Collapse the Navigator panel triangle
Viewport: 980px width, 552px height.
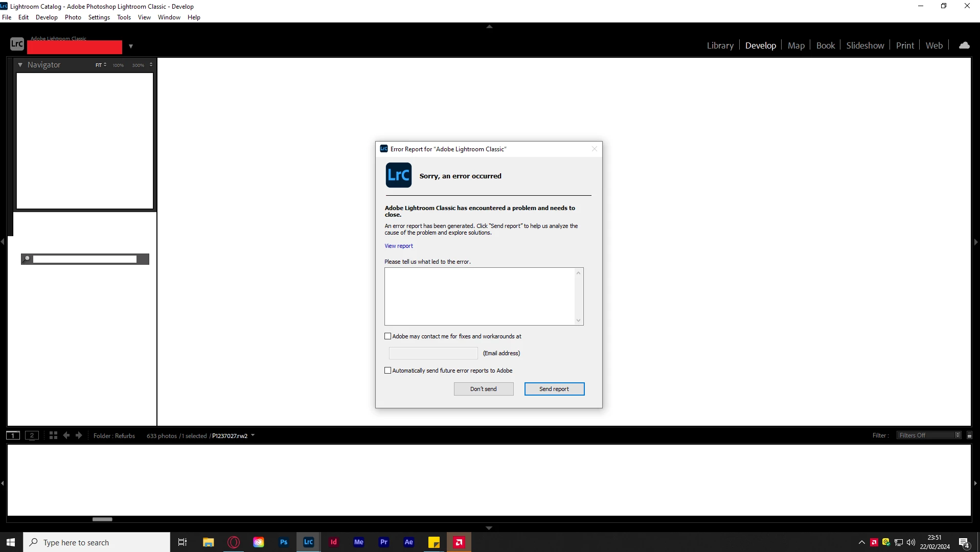click(20, 65)
